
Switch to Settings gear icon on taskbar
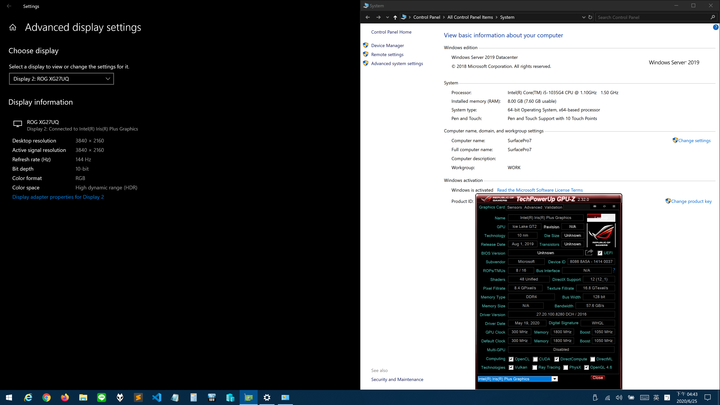pyautogui.click(x=267, y=397)
